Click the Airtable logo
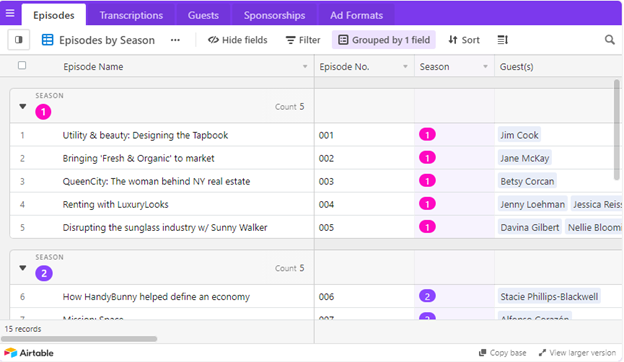Screen dimensions: 624x362 [29, 353]
